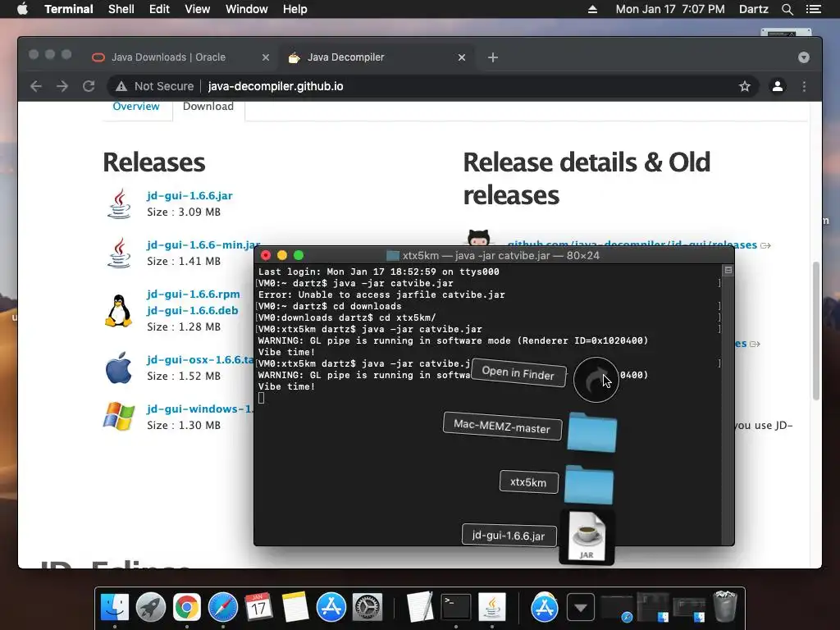
Task: Open TextEdit paper-and-pen icon in Dock
Action: pos(419,607)
